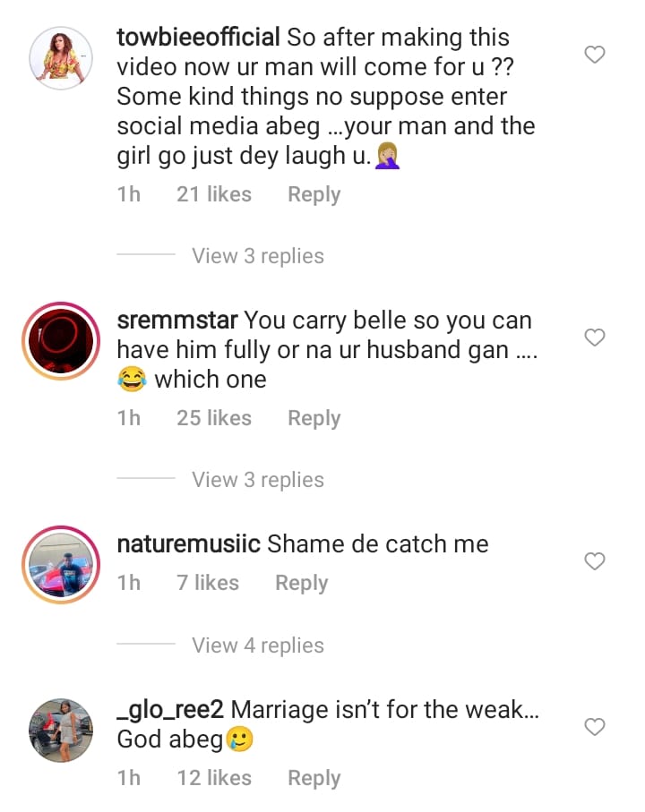The width and height of the screenshot is (645, 812).
Task: View naturemusiic's profile photo
Action: click(62, 566)
